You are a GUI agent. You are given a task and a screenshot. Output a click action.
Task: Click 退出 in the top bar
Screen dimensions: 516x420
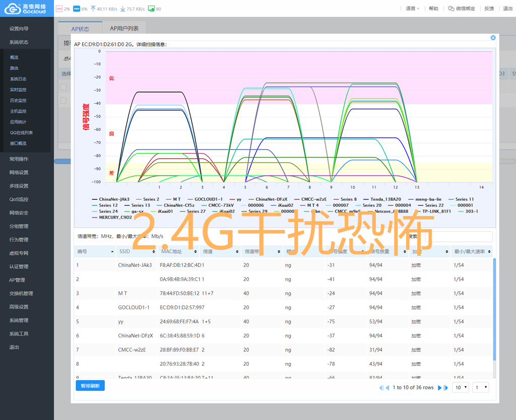point(508,9)
